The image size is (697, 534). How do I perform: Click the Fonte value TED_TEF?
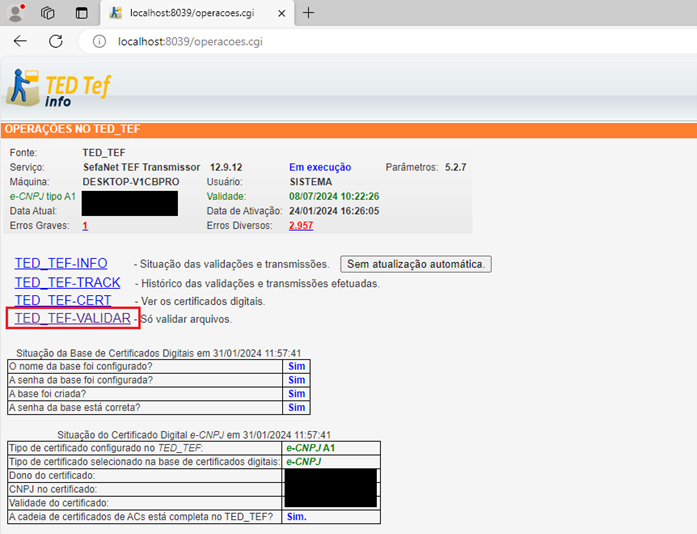click(x=104, y=153)
